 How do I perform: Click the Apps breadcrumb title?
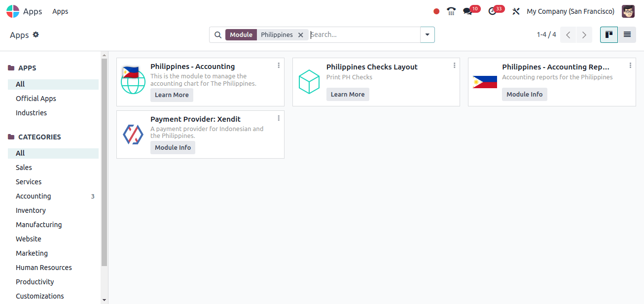[19, 35]
